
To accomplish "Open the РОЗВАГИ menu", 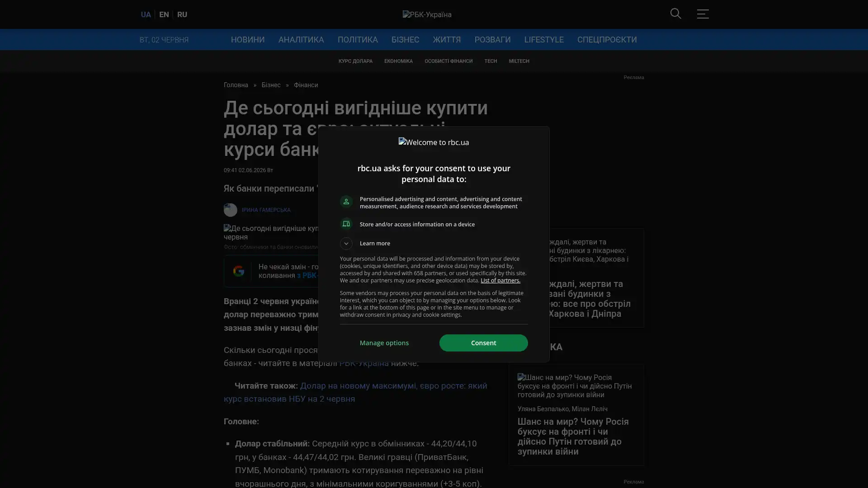I will [492, 40].
